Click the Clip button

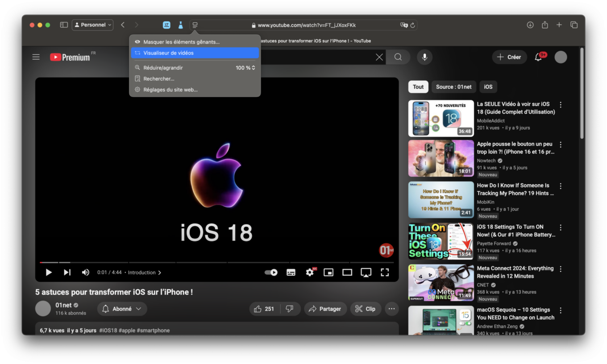[x=366, y=309]
